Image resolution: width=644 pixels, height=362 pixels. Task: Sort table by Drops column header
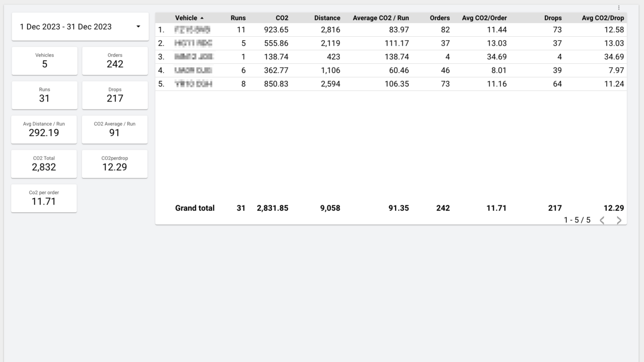(553, 18)
